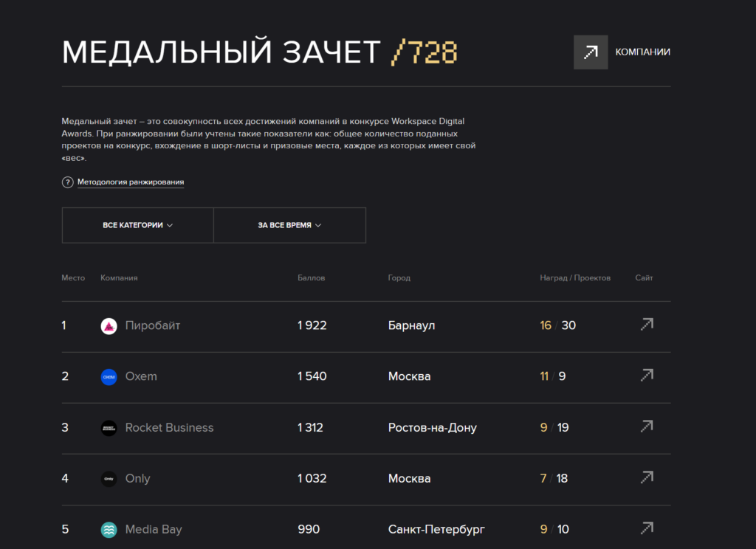
Task: Click the city Санкт-Петербург
Action: 436,530
